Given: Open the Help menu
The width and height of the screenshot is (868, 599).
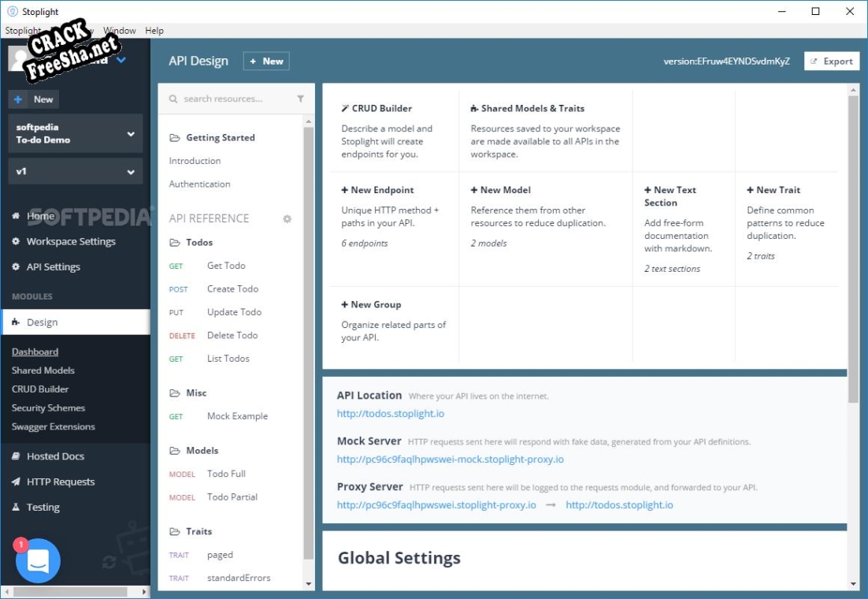Looking at the screenshot, I should click(x=154, y=31).
